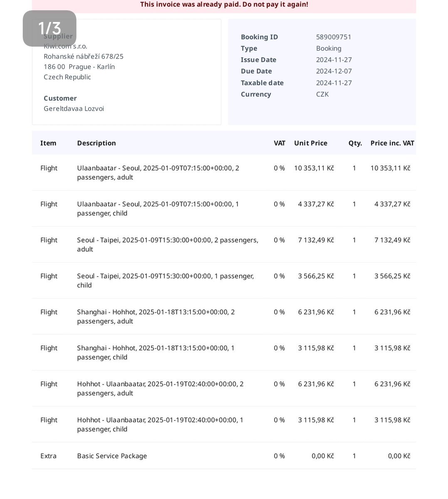The height and width of the screenshot is (499, 448).
Task: Select the 'This invoice was already paid' warning banner
Action: click(x=224, y=5)
